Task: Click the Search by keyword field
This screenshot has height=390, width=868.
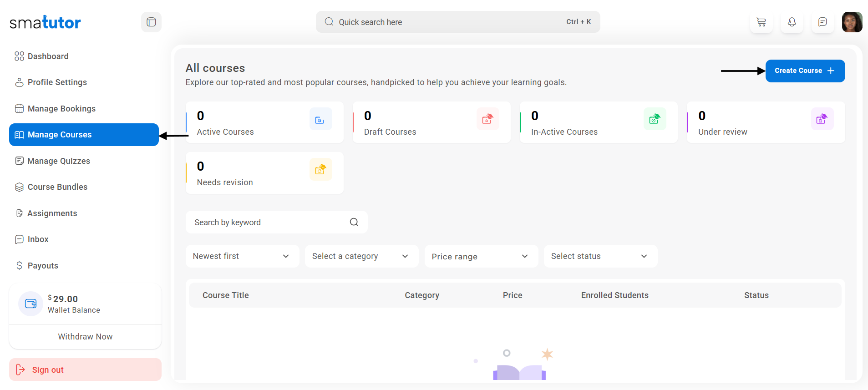Action: click(x=269, y=222)
